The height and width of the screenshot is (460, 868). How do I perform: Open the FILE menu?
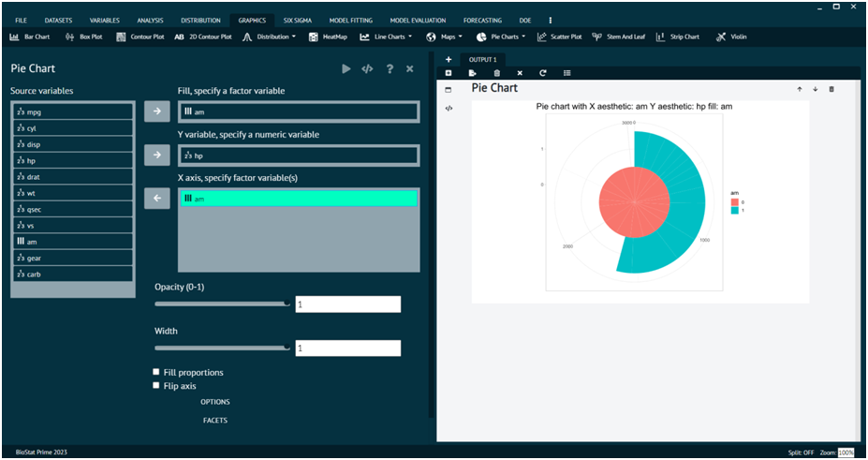21,21
